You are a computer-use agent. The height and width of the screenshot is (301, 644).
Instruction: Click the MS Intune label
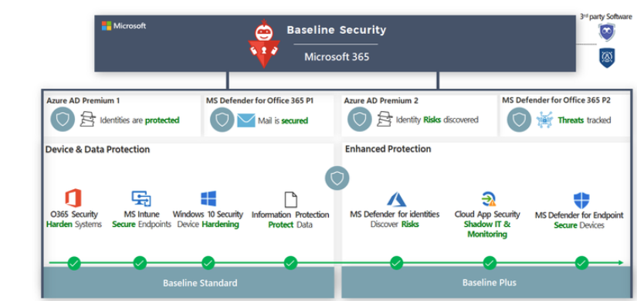coord(142,215)
